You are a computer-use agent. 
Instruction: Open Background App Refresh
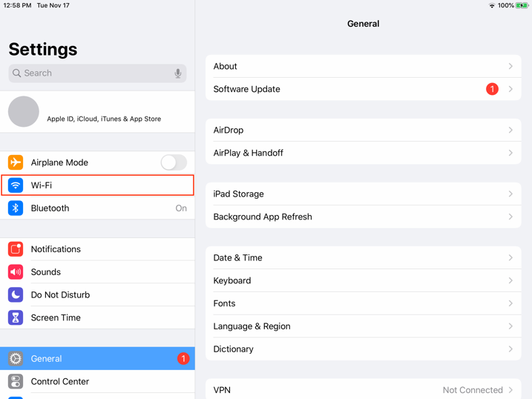364,217
